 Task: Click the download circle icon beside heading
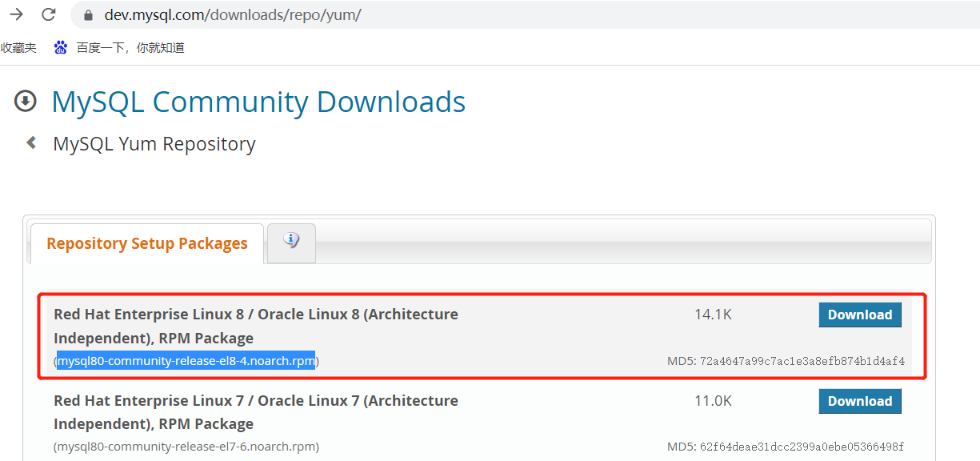point(26,101)
